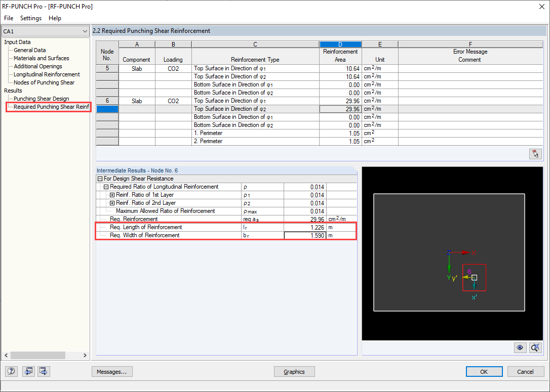
Task: Close the RF-PUNCH Pro window
Action: coord(542,7)
